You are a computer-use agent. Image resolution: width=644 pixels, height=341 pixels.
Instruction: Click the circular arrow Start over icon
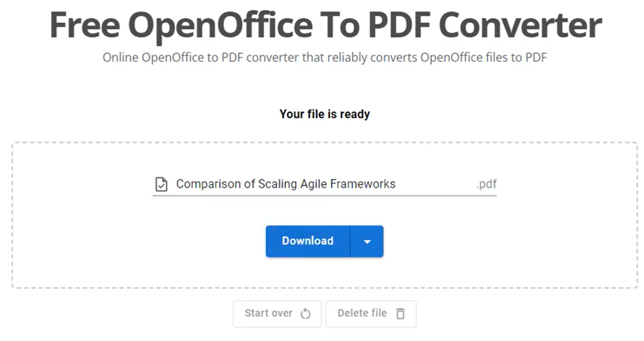pos(306,314)
